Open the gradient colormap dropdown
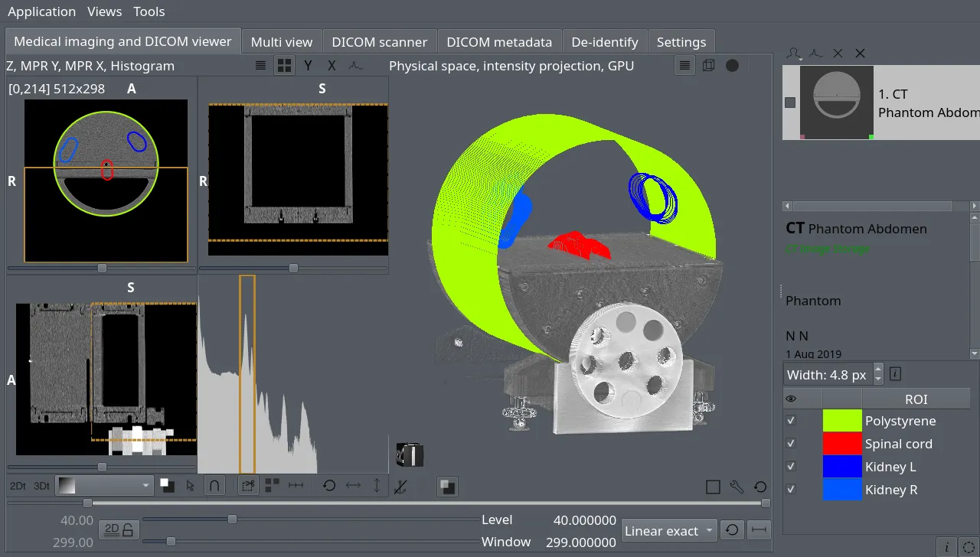The image size is (980, 557). point(105,485)
